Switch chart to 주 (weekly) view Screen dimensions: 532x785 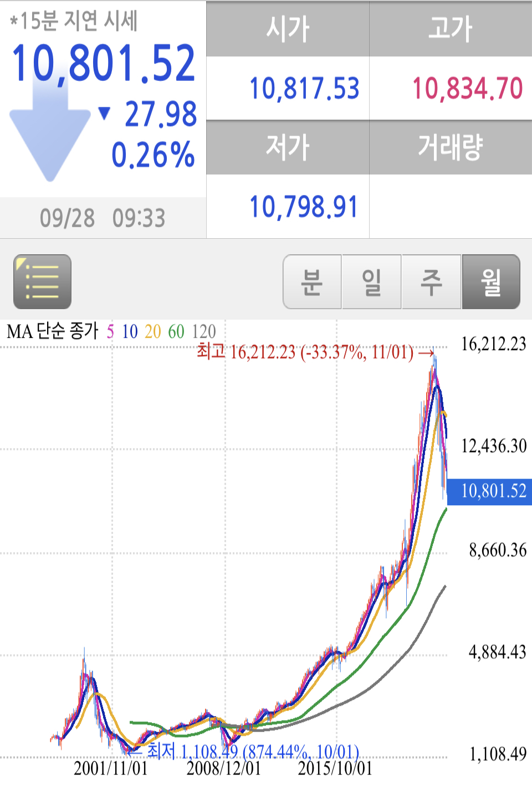click(431, 281)
